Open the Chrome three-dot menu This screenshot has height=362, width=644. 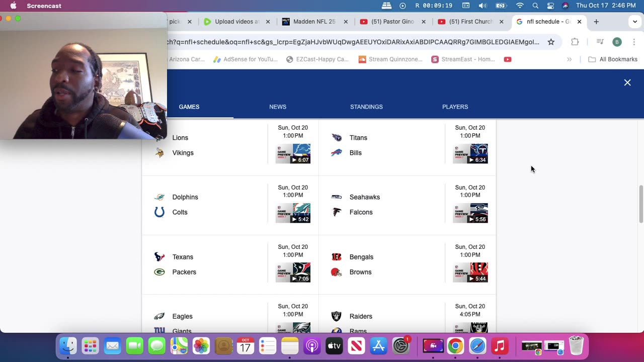634,42
